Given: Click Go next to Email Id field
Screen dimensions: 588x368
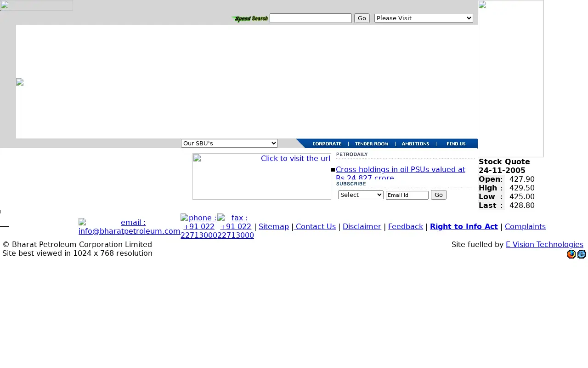Looking at the screenshot, I should 439,195.
